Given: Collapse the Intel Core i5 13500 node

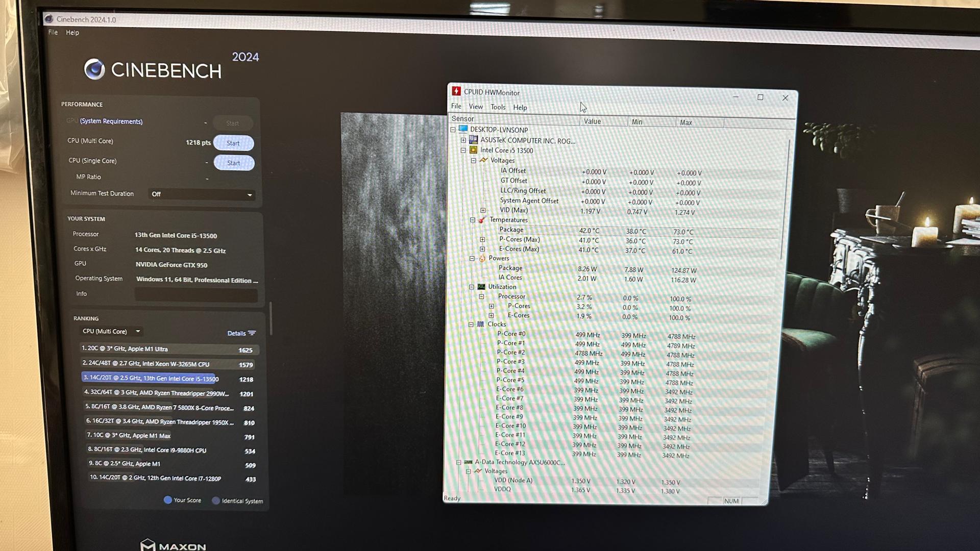Looking at the screenshot, I should pyautogui.click(x=463, y=150).
